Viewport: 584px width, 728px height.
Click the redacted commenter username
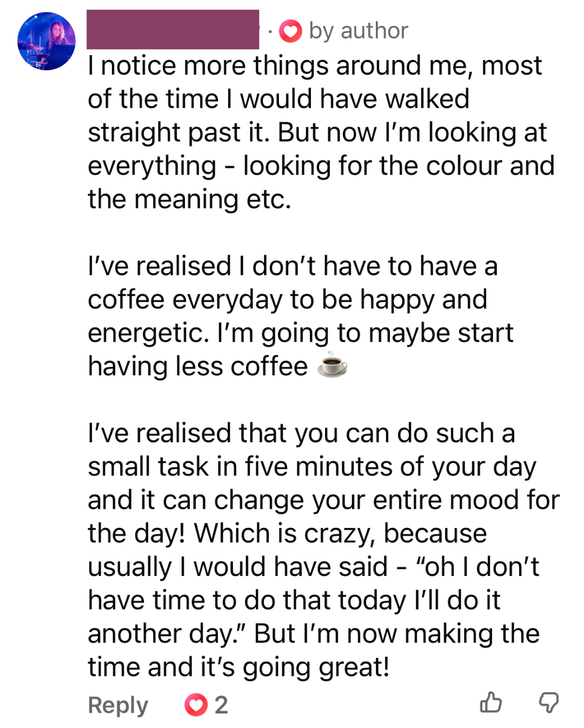coord(172,30)
